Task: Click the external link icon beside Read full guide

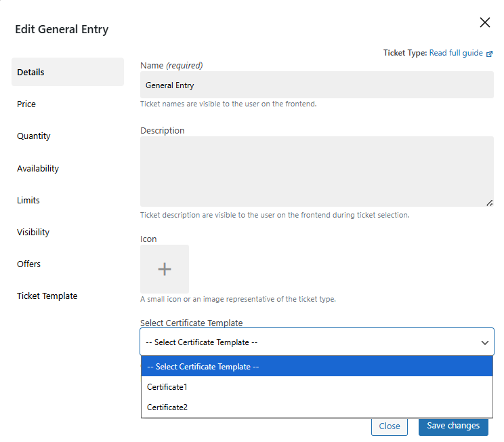Action: (x=490, y=54)
